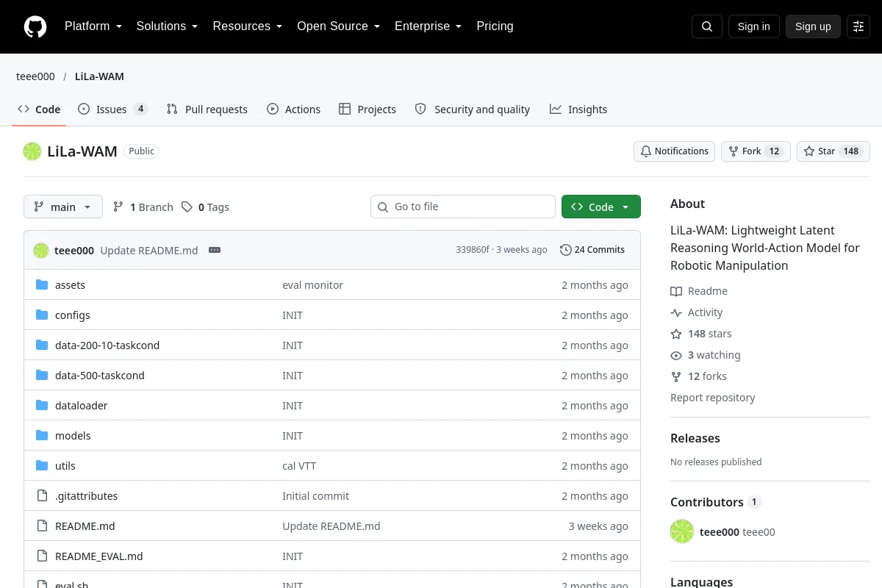
Task: Open teee000 contributor name link
Action: [720, 532]
